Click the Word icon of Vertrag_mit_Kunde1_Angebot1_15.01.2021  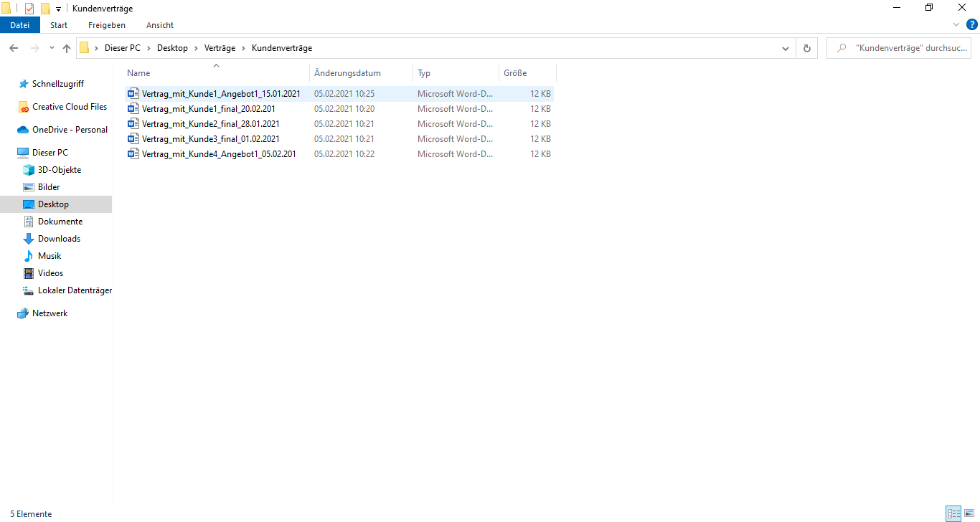(x=133, y=94)
